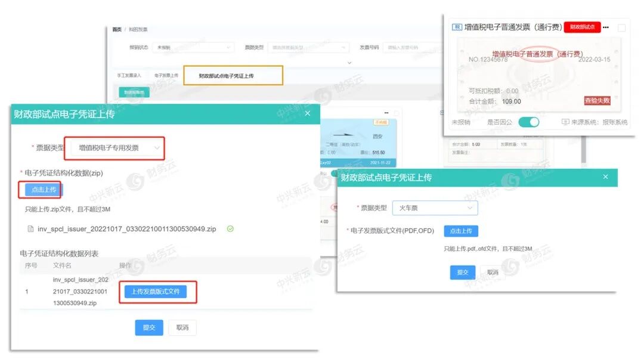
Task: Click 点击上传 next to 电子发票版式文件(PDF,OFD)
Action: 461,231
